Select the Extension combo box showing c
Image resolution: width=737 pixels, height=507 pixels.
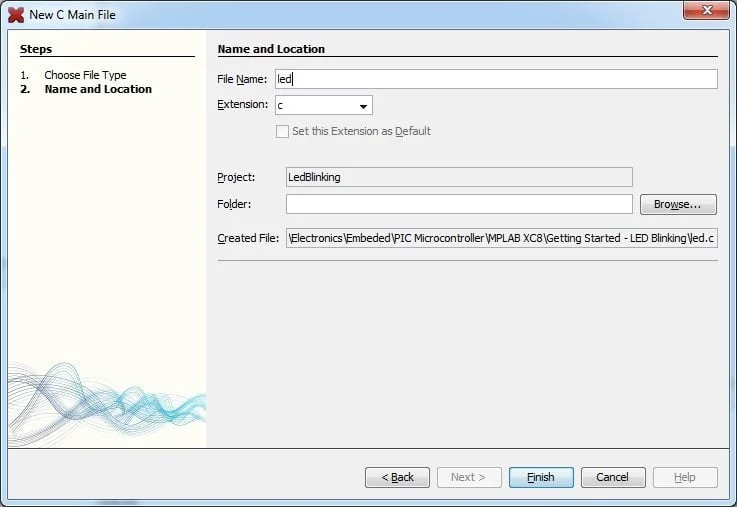[x=324, y=105]
